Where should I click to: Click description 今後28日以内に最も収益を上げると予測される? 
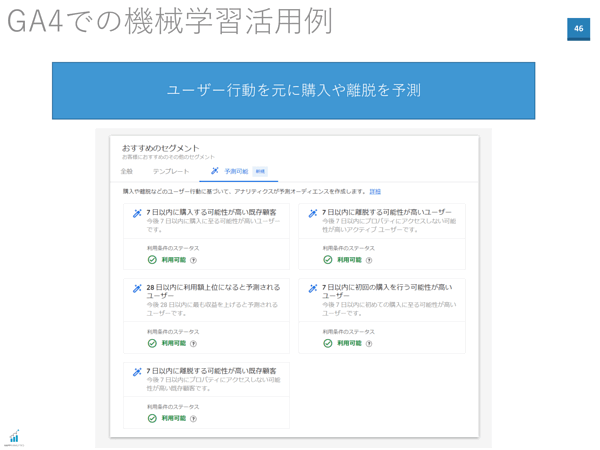(212, 309)
